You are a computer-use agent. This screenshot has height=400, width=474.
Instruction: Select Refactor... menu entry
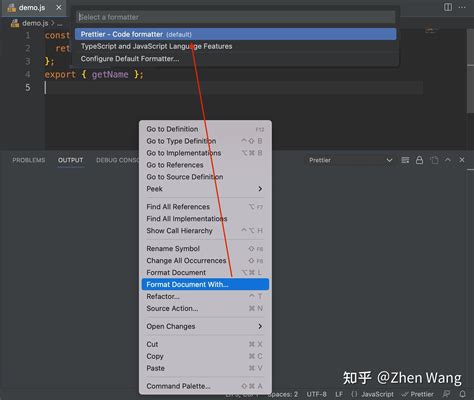tap(205, 296)
